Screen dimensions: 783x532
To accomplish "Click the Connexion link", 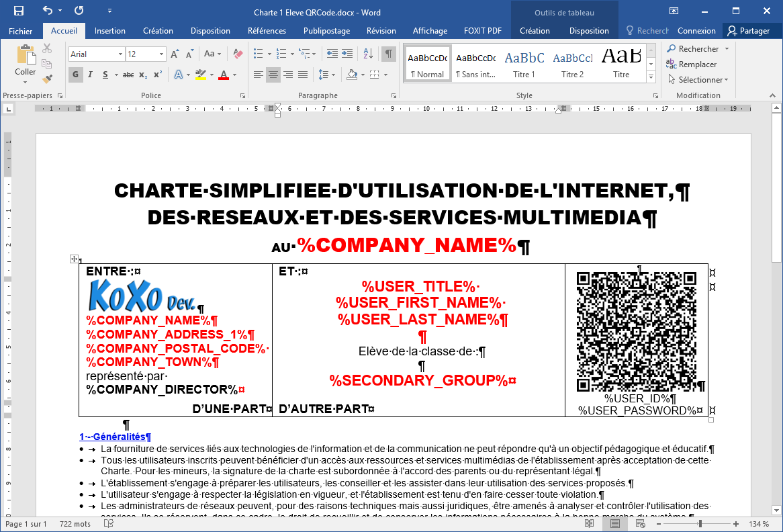I will pyautogui.click(x=696, y=31).
